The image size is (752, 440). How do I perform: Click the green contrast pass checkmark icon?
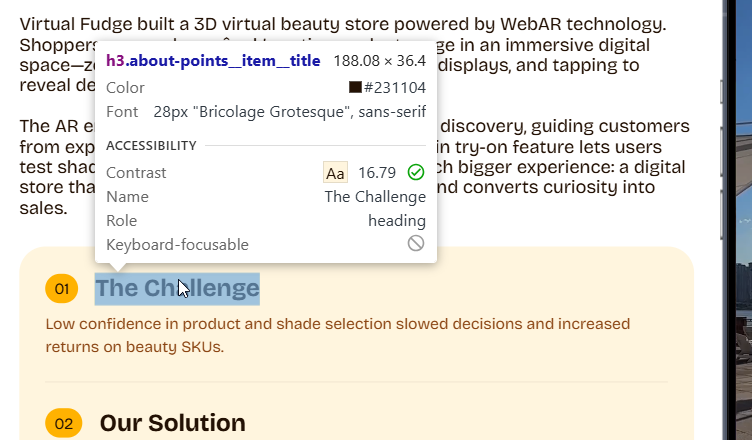(416, 173)
